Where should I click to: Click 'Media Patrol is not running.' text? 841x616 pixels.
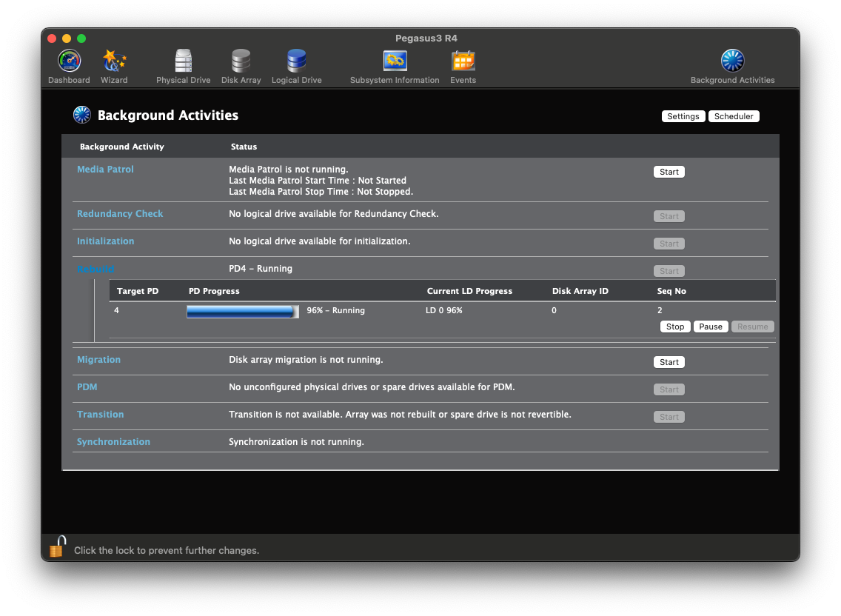point(289,169)
